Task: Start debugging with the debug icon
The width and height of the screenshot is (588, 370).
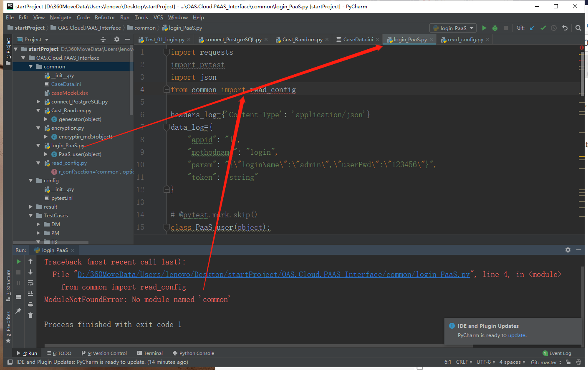Action: pyautogui.click(x=495, y=28)
